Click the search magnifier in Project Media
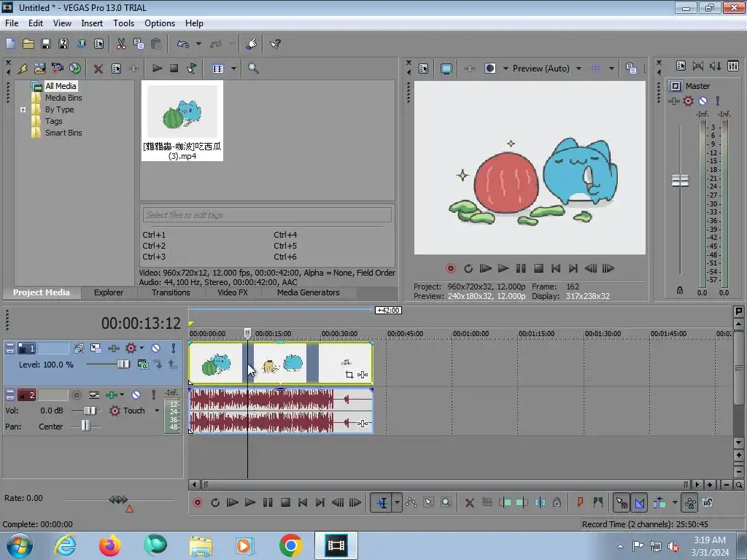Image resolution: width=747 pixels, height=560 pixels. coord(253,69)
